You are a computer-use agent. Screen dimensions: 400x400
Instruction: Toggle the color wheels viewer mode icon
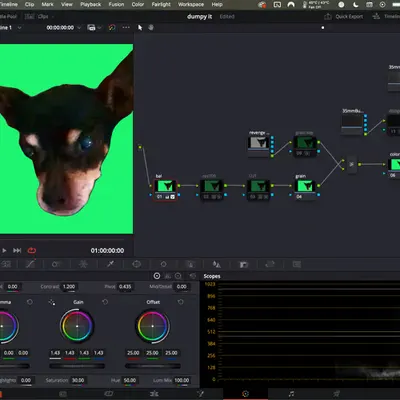click(112, 28)
